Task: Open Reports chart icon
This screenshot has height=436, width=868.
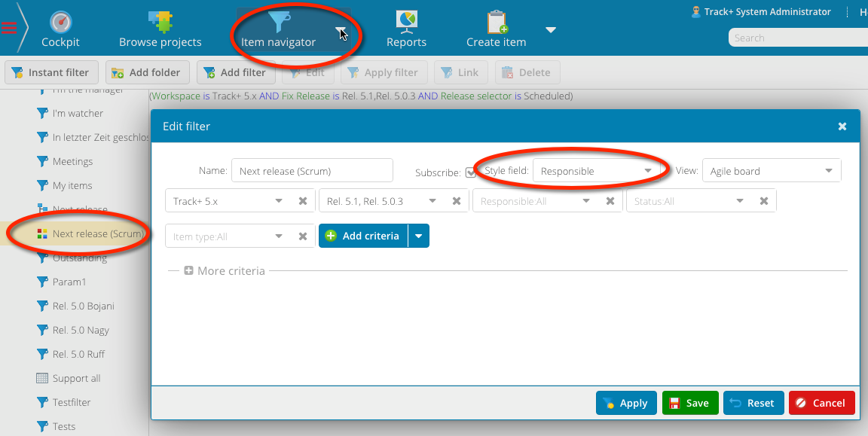Action: pyautogui.click(x=406, y=22)
